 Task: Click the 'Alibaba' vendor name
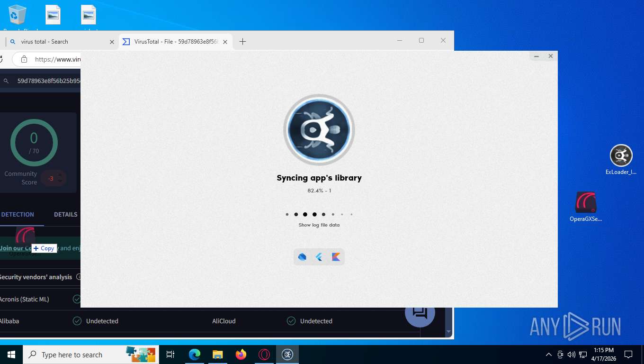9,321
